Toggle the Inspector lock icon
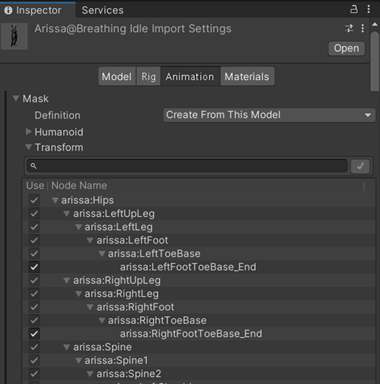Screen dimensions: 380x384 (x=354, y=9)
